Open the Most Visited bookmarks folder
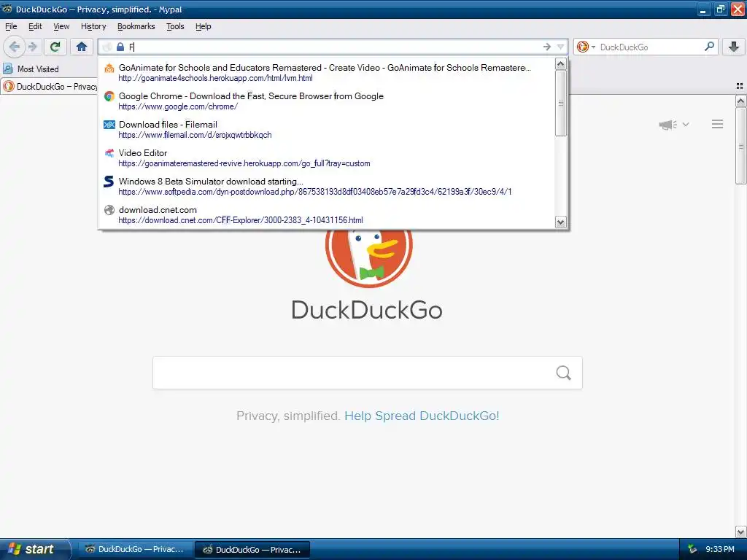 [31, 69]
